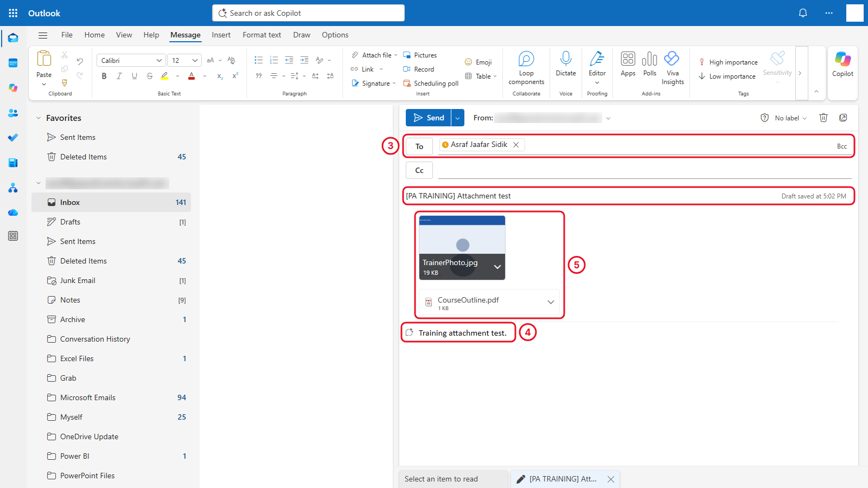Expand the CourseOutline.pdf attachment menu
The width and height of the screenshot is (868, 488).
[x=551, y=302]
